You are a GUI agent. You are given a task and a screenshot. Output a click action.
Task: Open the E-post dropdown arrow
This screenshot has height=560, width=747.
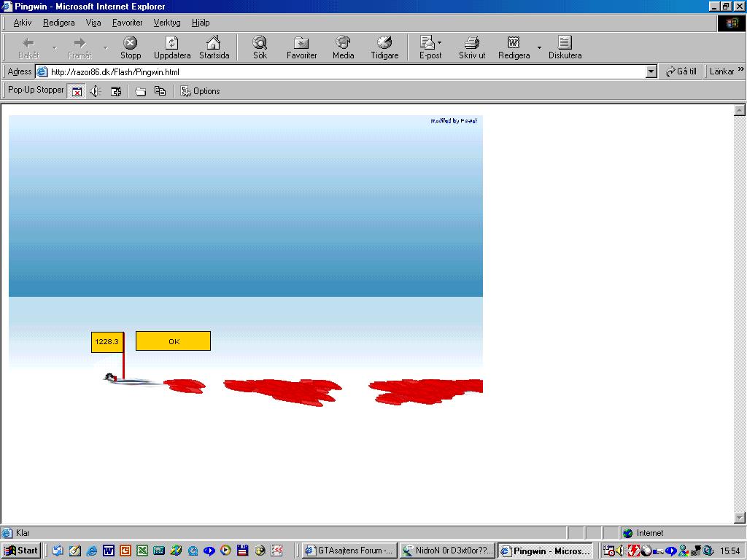[440, 43]
